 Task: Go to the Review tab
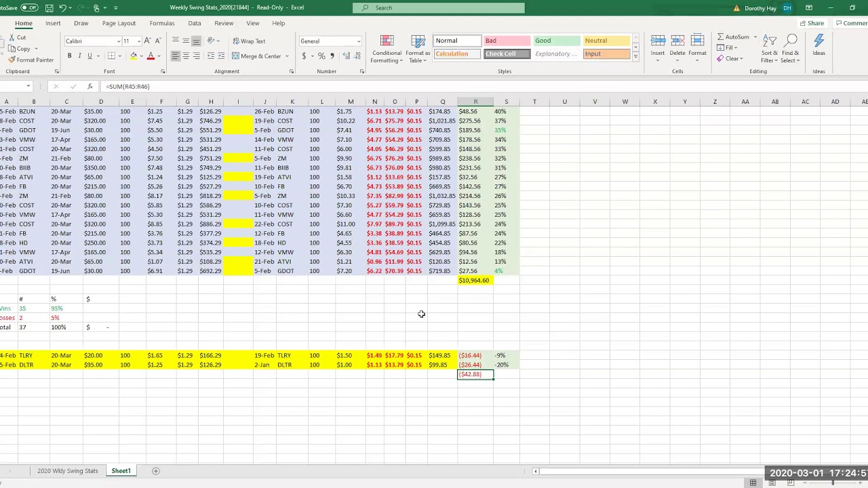224,23
